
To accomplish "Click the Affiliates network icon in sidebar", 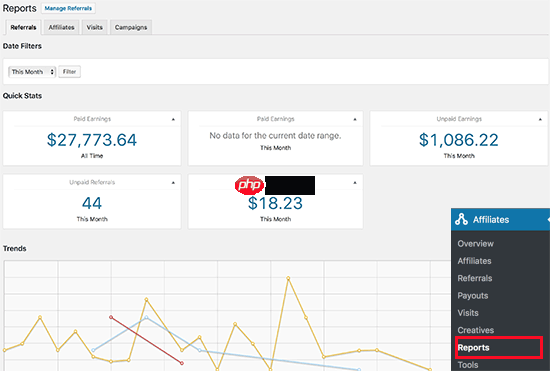I will point(461,219).
